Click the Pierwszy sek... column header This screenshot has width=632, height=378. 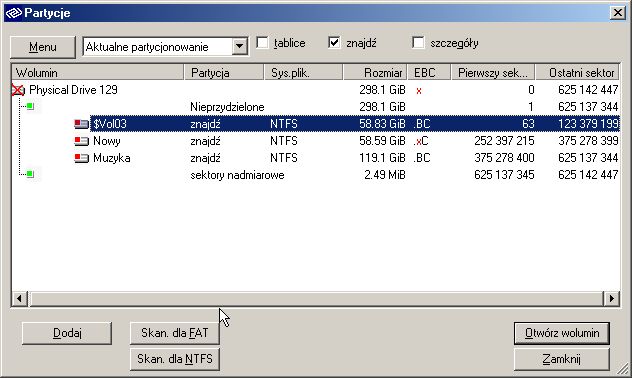point(493,73)
